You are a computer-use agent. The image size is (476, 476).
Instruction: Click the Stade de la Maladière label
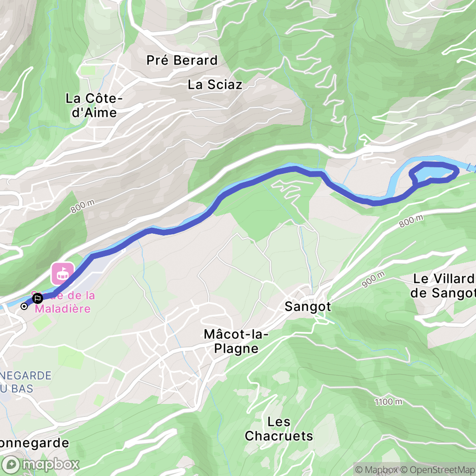pos(63,302)
